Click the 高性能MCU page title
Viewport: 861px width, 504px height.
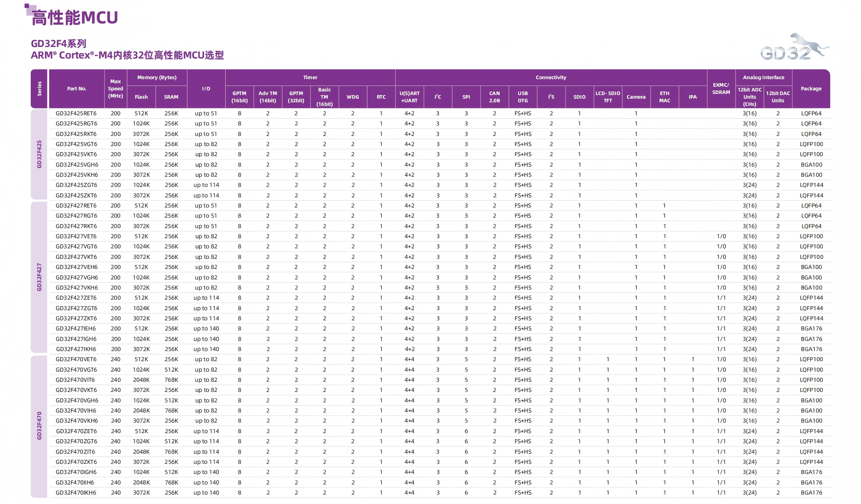tap(75, 18)
